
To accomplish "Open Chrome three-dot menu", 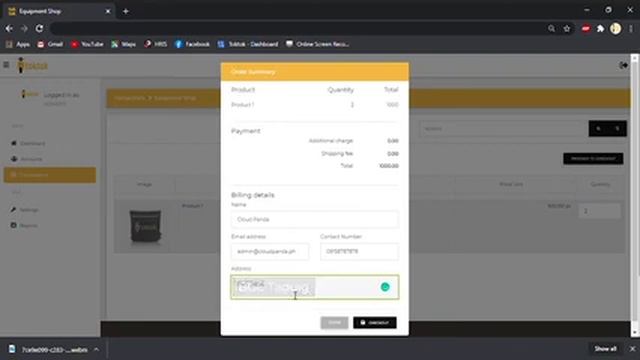I will [x=631, y=29].
